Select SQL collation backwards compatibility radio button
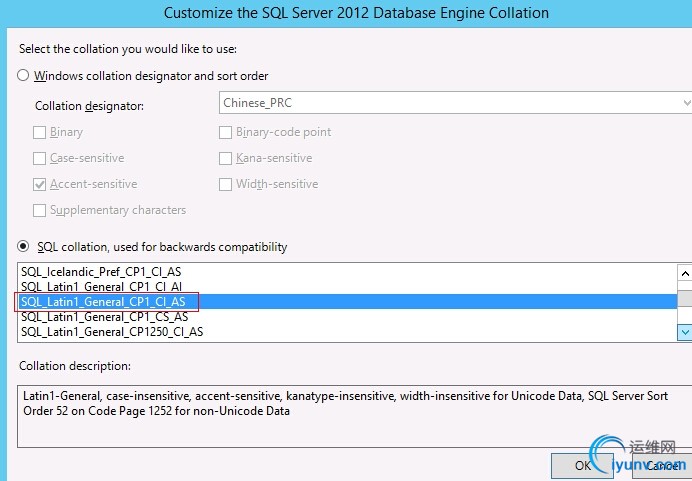The image size is (692, 481). (24, 247)
